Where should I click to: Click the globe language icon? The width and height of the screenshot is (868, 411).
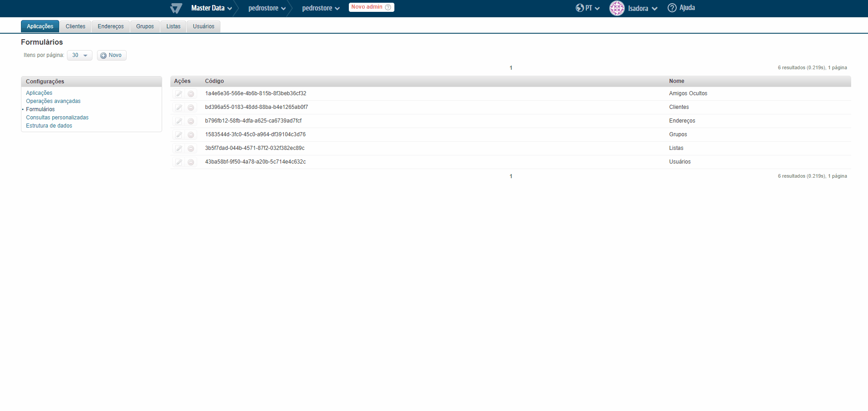[579, 8]
